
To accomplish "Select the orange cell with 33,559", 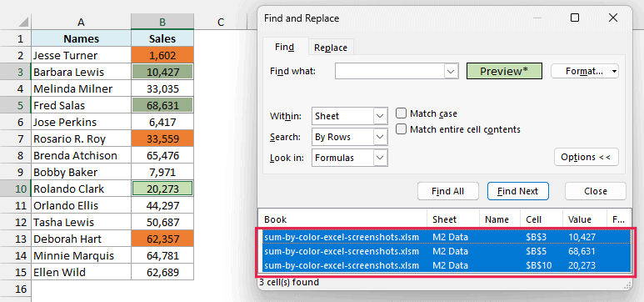I will coord(162,138).
